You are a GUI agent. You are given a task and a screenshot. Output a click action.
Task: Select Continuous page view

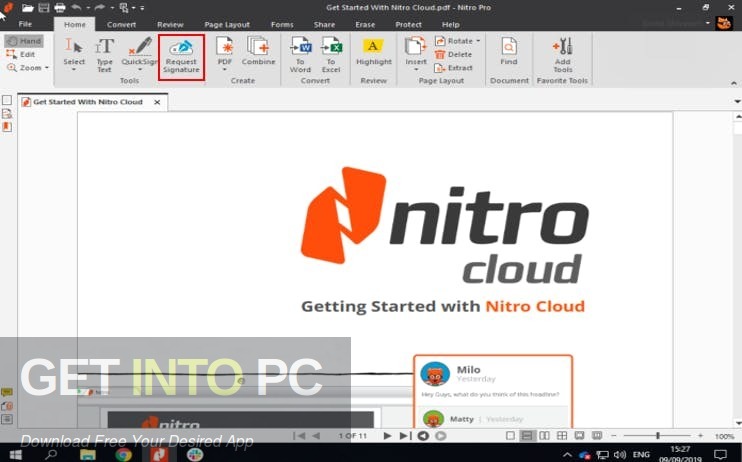click(x=527, y=435)
